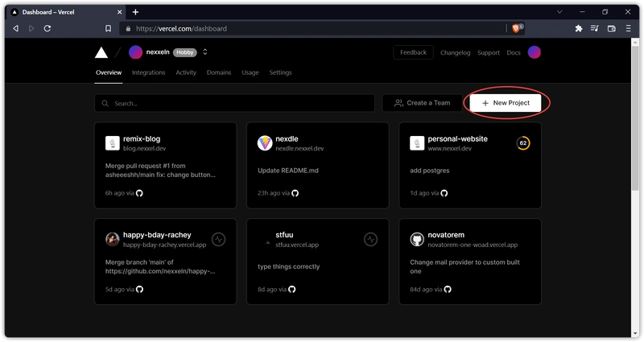This screenshot has height=342, width=644.
Task: Open the user profile avatar next to Docs
Action: pyautogui.click(x=534, y=52)
